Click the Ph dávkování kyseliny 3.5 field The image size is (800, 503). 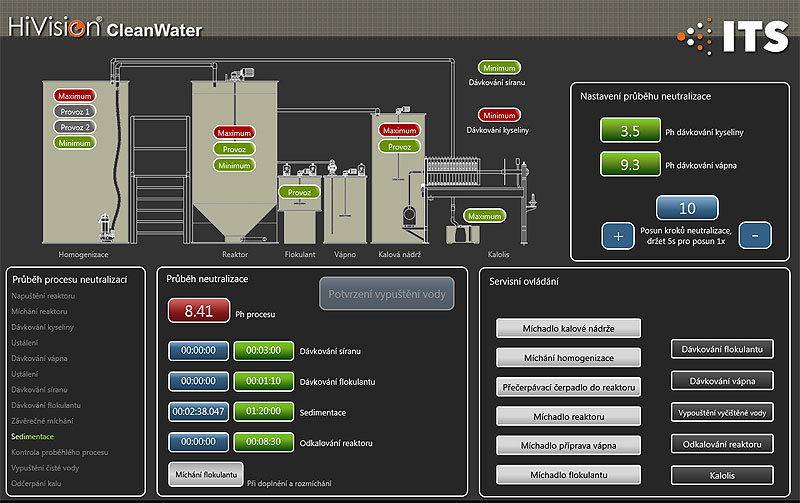coord(630,131)
